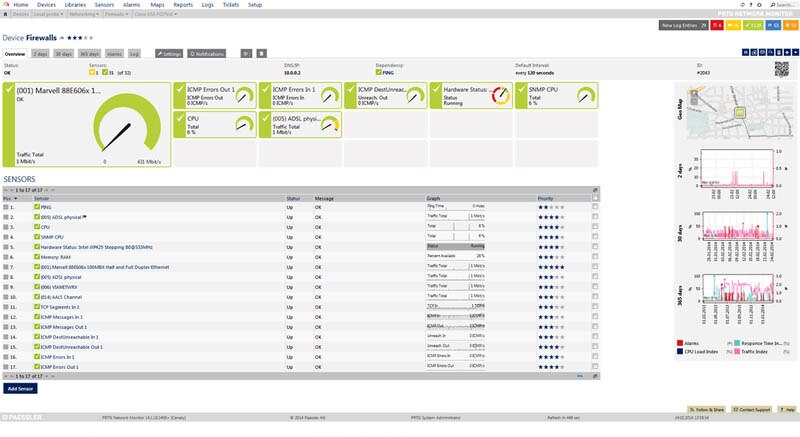The height and width of the screenshot is (437, 800).
Task: Click the gear icon button beside Notifications
Action: click(246, 54)
